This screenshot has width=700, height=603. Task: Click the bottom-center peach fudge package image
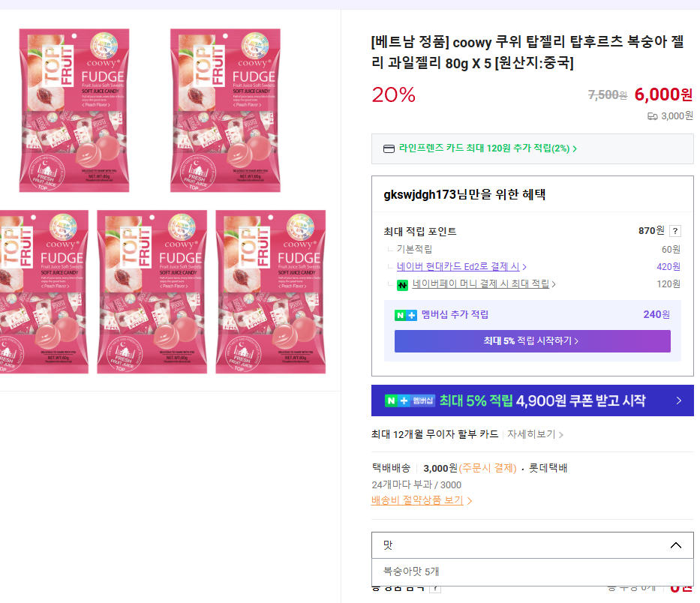tap(154, 291)
